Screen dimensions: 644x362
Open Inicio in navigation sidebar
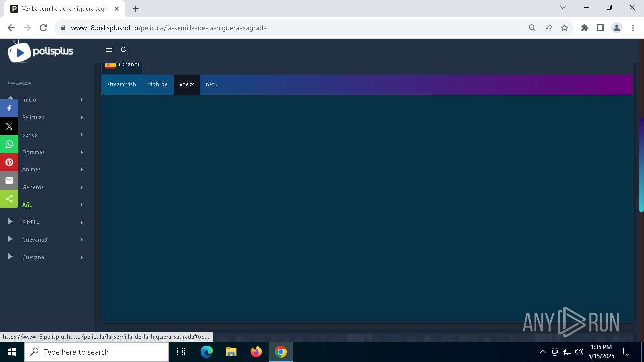point(29,100)
